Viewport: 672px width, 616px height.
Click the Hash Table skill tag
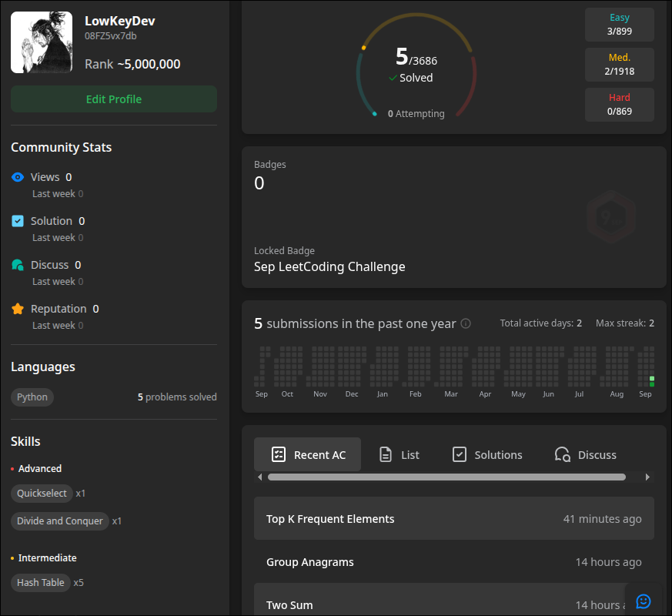(40, 583)
